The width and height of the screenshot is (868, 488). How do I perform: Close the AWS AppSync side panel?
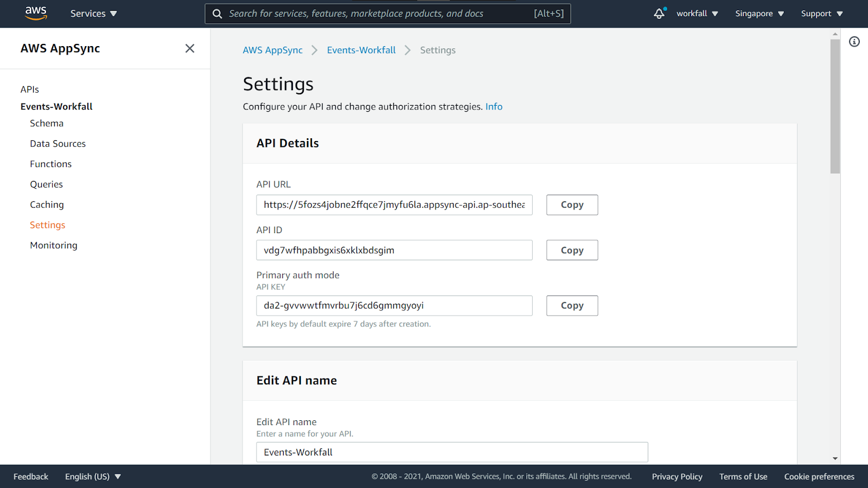tap(190, 48)
